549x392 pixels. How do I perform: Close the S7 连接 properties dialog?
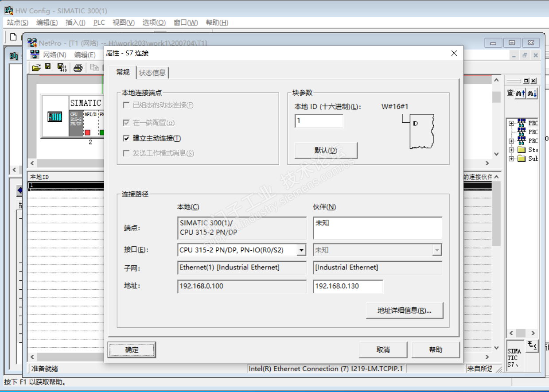tap(454, 53)
